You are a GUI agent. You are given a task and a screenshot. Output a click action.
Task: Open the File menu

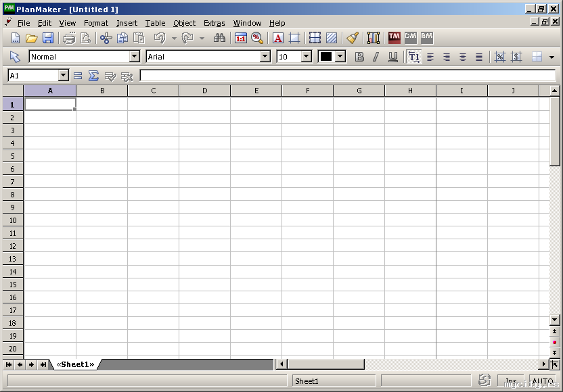click(24, 23)
